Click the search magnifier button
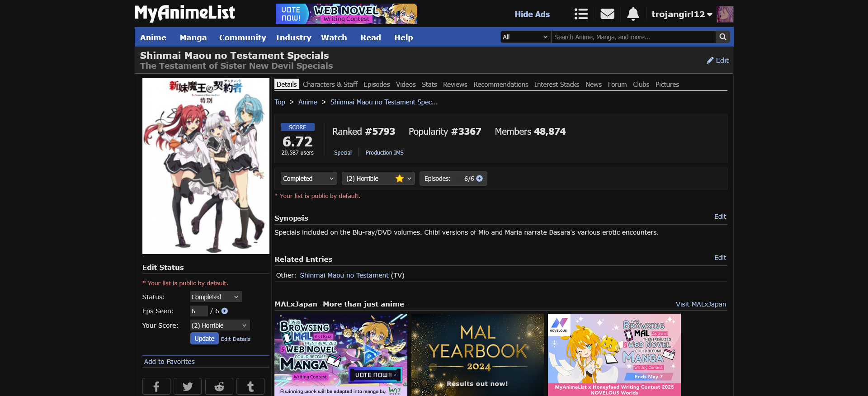This screenshot has height=396, width=868. pyautogui.click(x=723, y=37)
